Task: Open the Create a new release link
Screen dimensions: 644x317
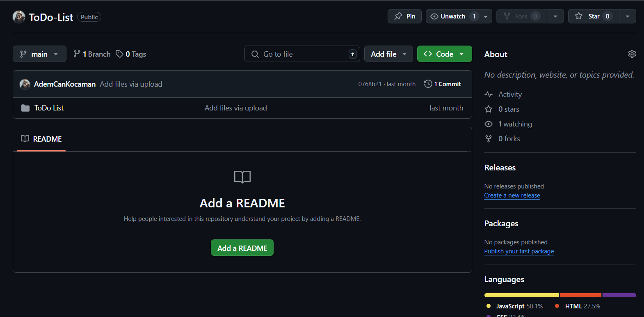Action: tap(512, 195)
